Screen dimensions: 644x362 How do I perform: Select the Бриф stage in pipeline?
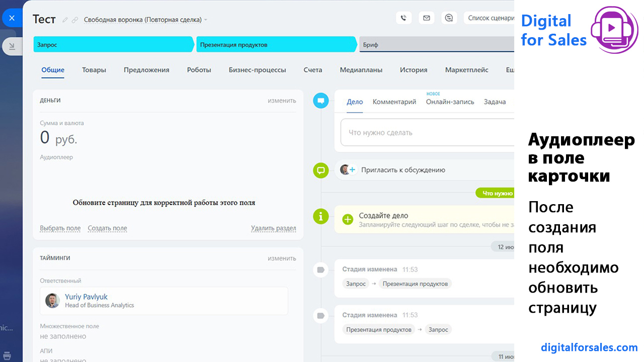[x=437, y=45]
